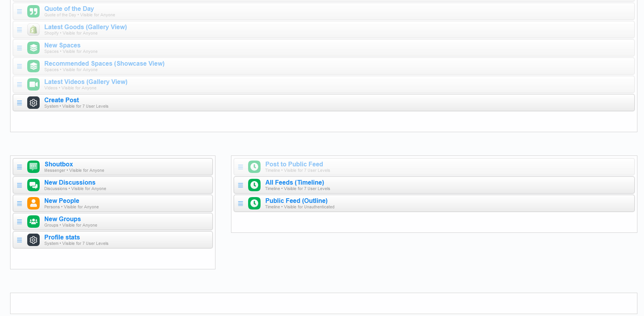Grab the drag handle for New Groups
The image size is (644, 316).
pyautogui.click(x=19, y=222)
